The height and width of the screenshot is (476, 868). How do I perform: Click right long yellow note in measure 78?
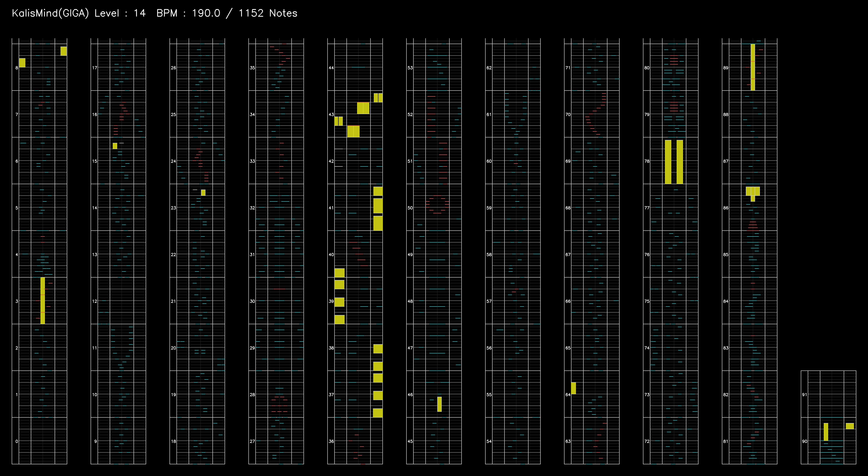(x=680, y=162)
